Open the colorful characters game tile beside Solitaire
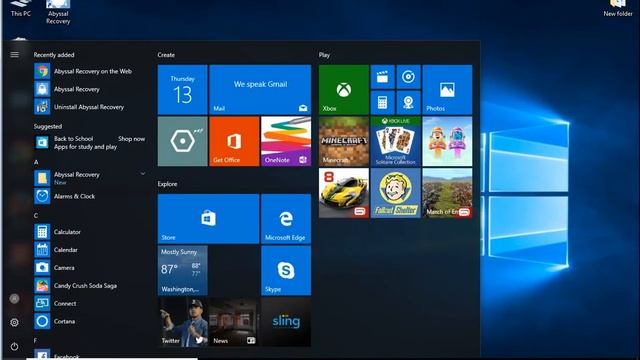 click(447, 141)
